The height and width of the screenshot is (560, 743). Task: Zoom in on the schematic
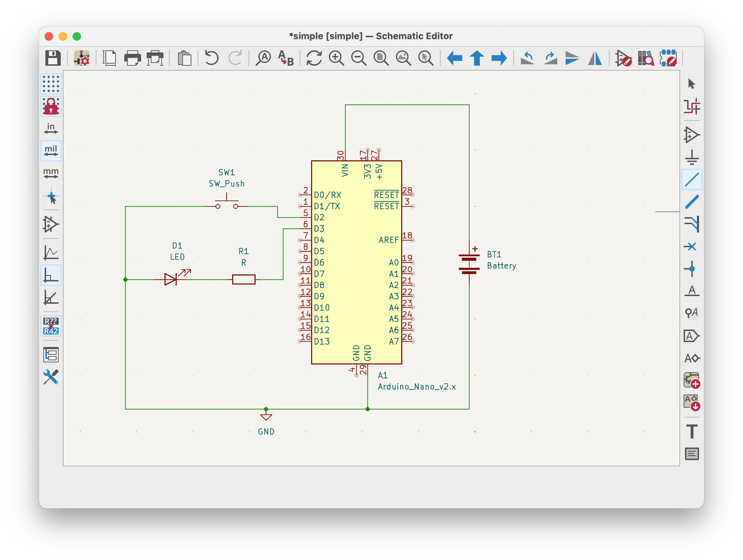[337, 58]
